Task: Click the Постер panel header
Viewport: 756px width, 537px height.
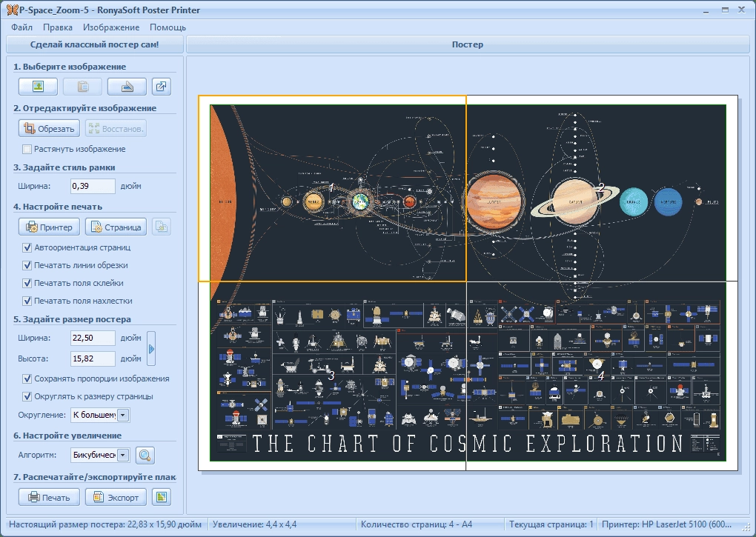Action: tap(468, 44)
